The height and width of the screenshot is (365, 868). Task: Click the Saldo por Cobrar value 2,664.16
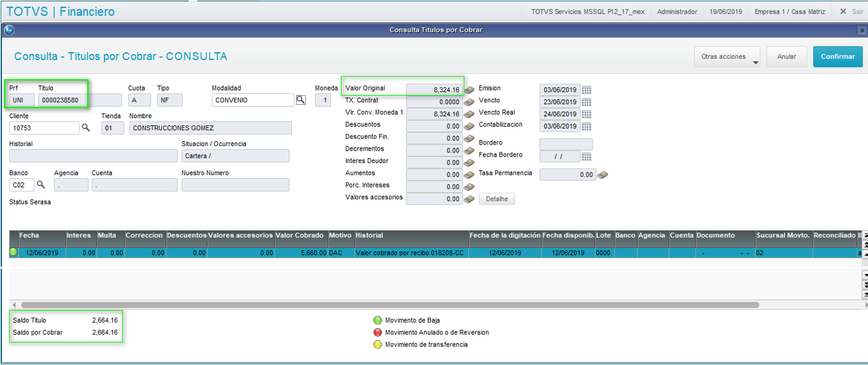[104, 333]
